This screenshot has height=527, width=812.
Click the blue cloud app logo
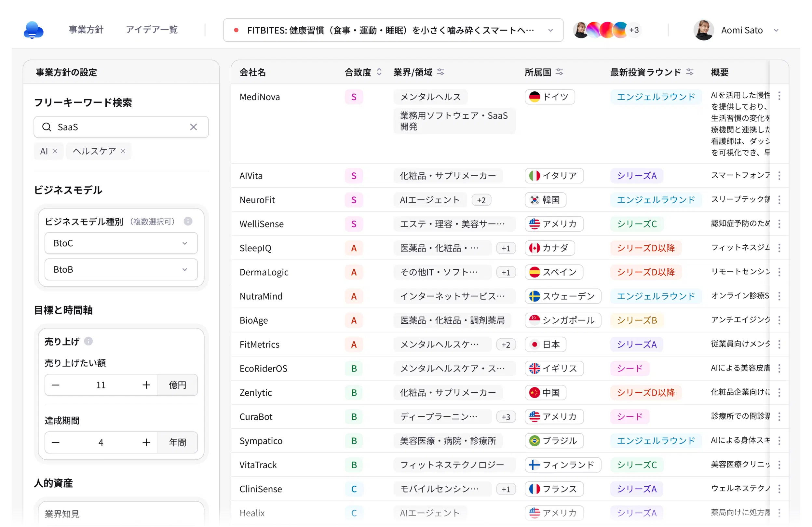34,30
